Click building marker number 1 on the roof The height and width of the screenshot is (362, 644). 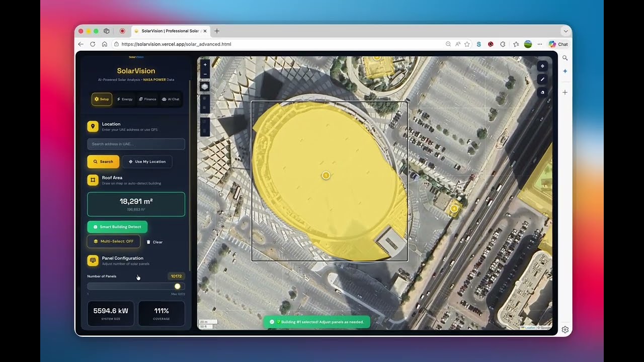pyautogui.click(x=326, y=175)
